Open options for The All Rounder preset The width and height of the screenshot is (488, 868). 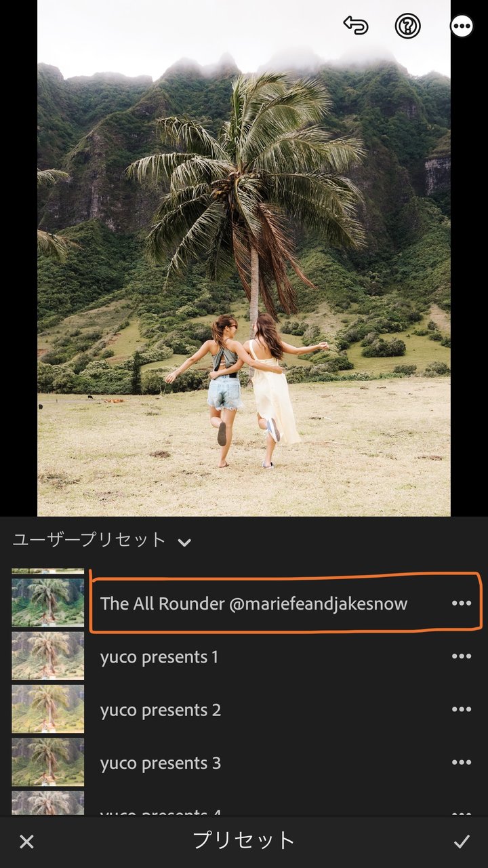tap(462, 604)
